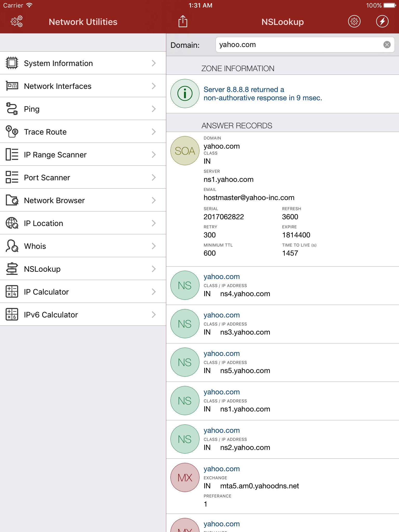Clear the Domain field with the X icon
The height and width of the screenshot is (532, 399).
coord(387,45)
